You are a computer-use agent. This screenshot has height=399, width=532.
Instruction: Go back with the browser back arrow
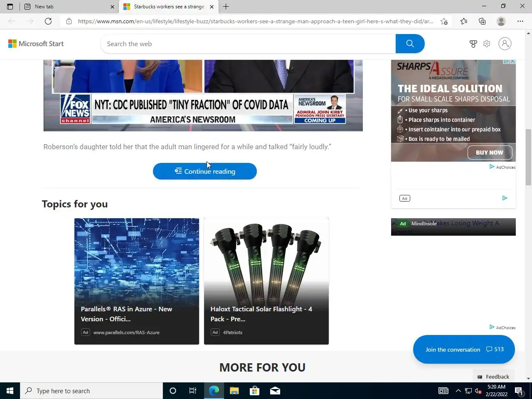click(x=12, y=21)
